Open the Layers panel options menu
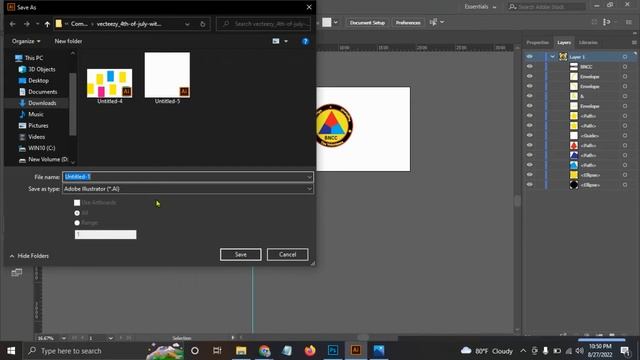 coord(634,42)
